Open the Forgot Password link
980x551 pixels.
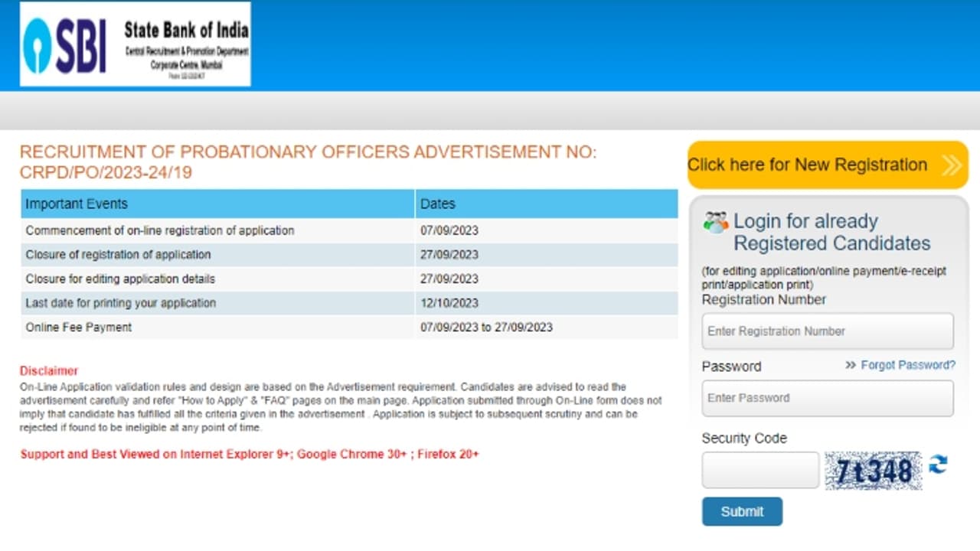pyautogui.click(x=908, y=365)
